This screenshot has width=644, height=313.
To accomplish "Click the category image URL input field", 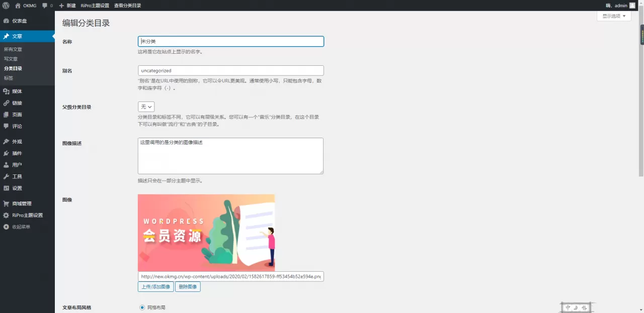I will [230, 276].
